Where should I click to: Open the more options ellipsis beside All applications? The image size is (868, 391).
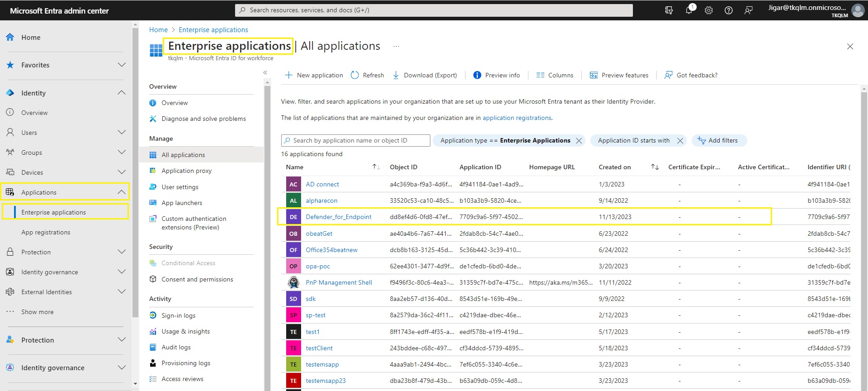[396, 46]
